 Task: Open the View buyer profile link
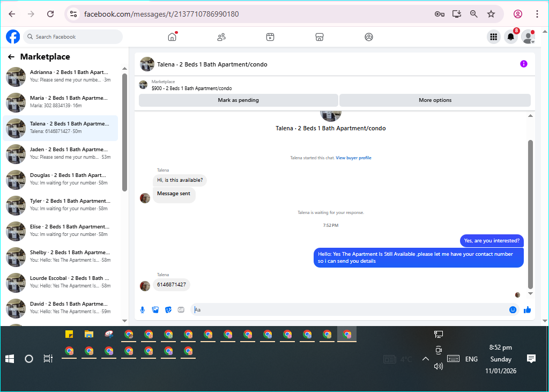click(353, 158)
